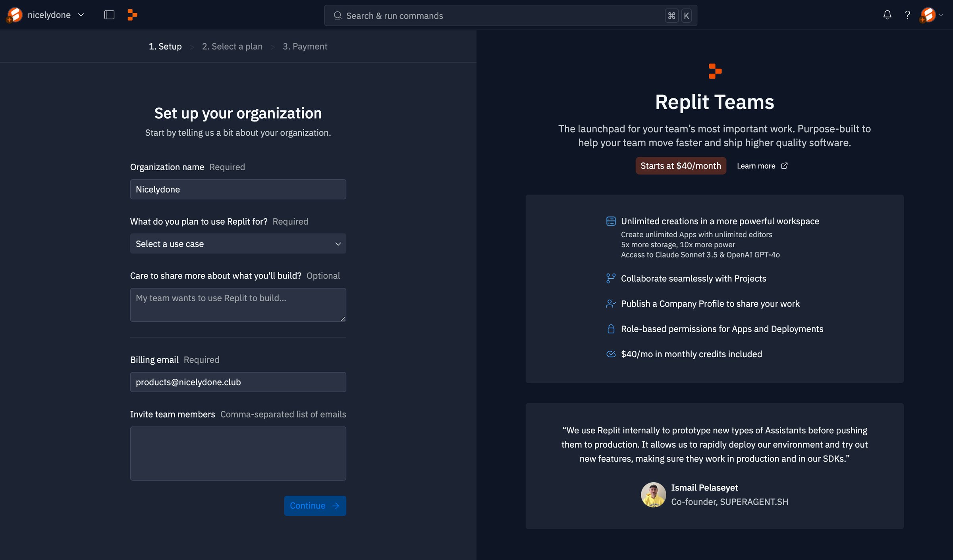Open the Learn more link
953x560 pixels.
coord(756,166)
